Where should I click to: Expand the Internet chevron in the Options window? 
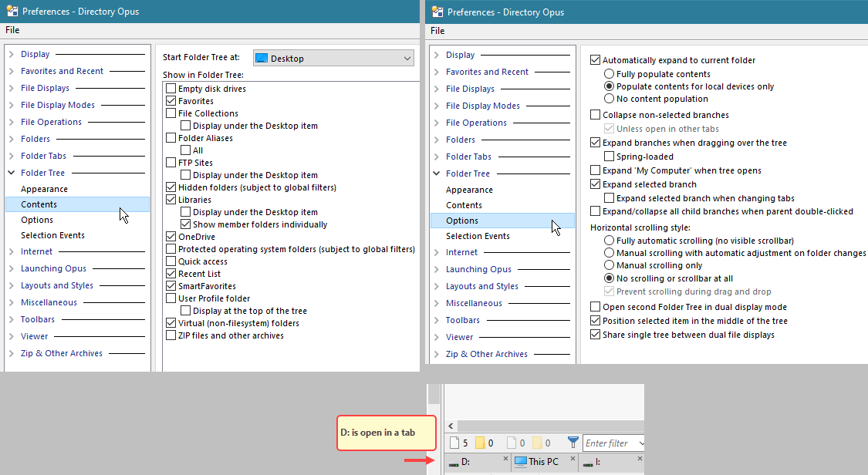[x=437, y=252]
